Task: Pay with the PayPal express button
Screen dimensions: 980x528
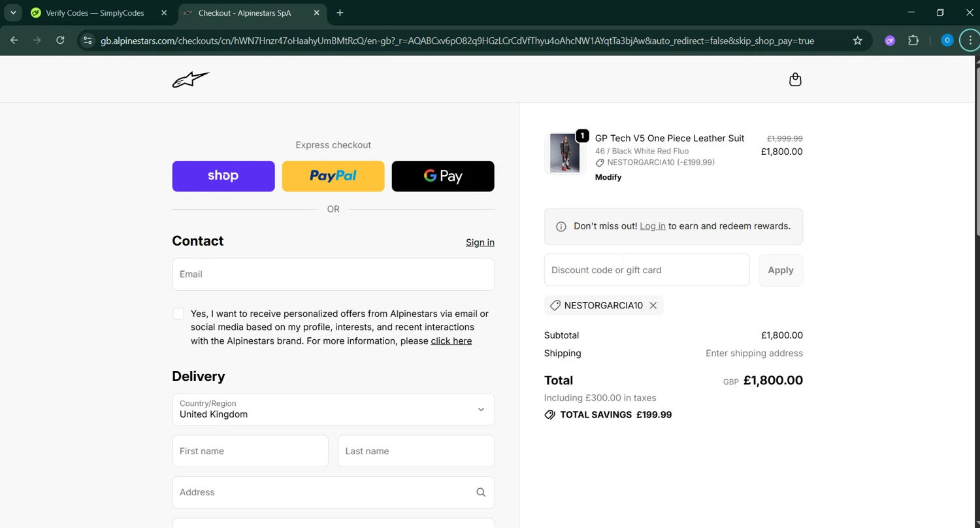Action: pos(333,176)
